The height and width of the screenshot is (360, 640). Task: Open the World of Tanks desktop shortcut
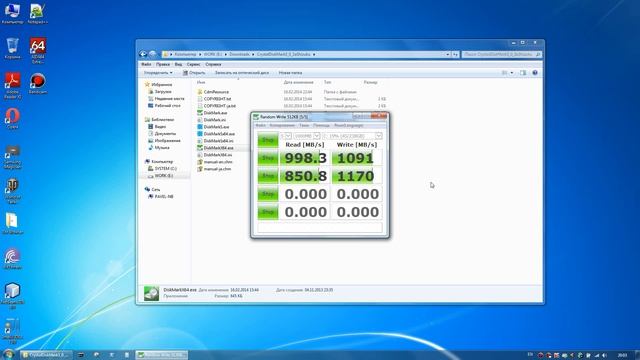click(12, 191)
